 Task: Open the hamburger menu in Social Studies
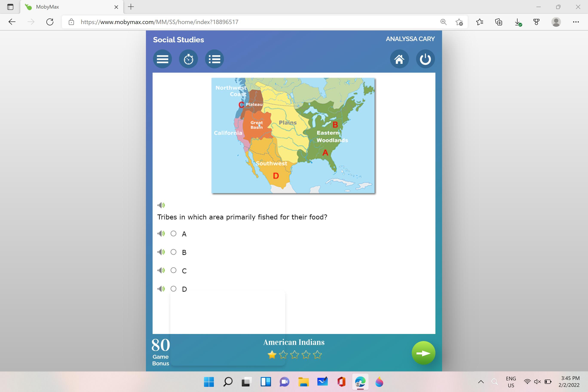[162, 59]
